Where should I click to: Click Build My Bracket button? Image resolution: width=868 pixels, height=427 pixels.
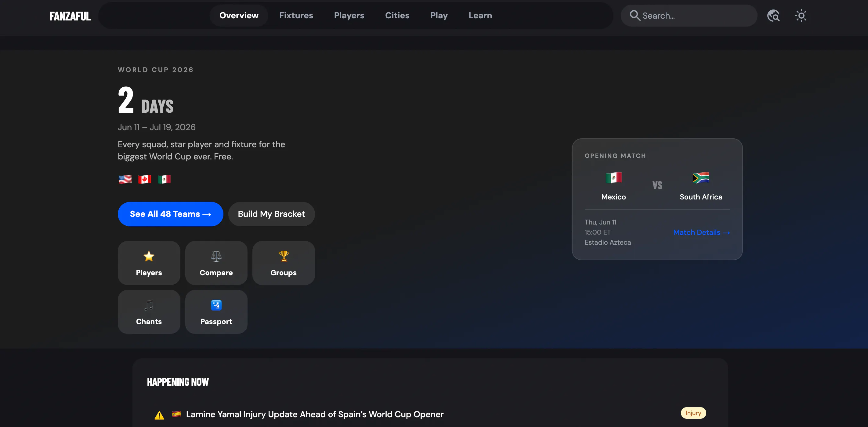click(272, 214)
